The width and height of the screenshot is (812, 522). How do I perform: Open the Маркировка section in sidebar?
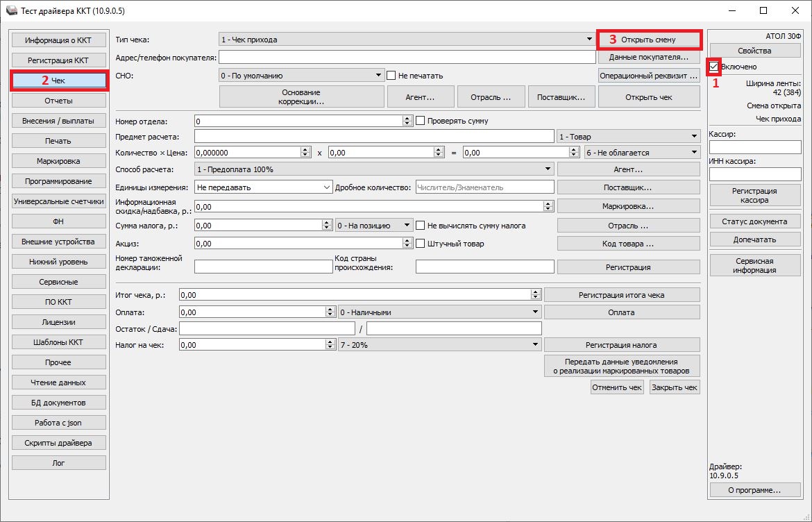(x=58, y=161)
